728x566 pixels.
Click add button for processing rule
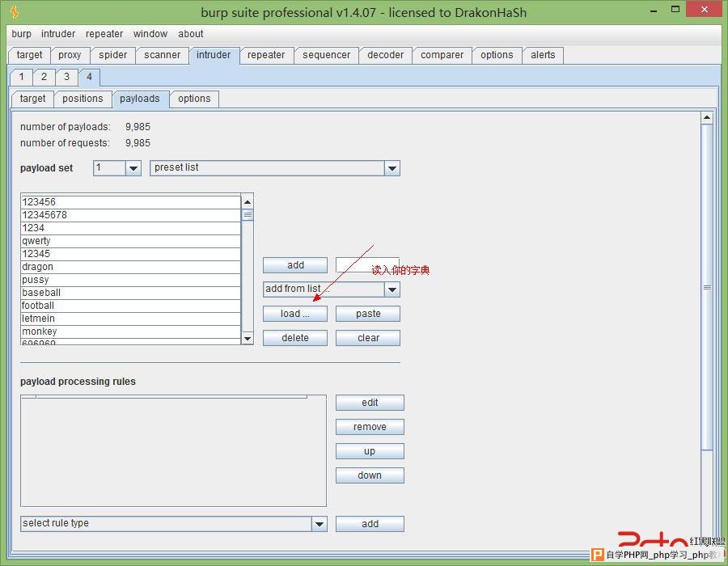[x=370, y=524]
